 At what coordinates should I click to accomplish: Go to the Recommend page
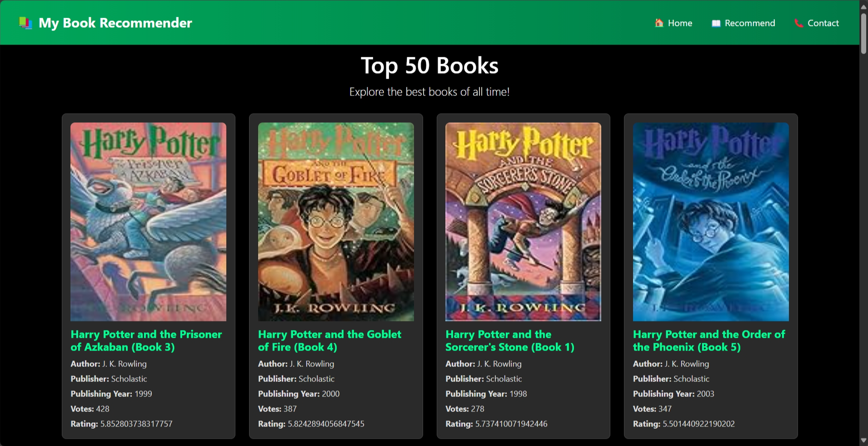[749, 23]
